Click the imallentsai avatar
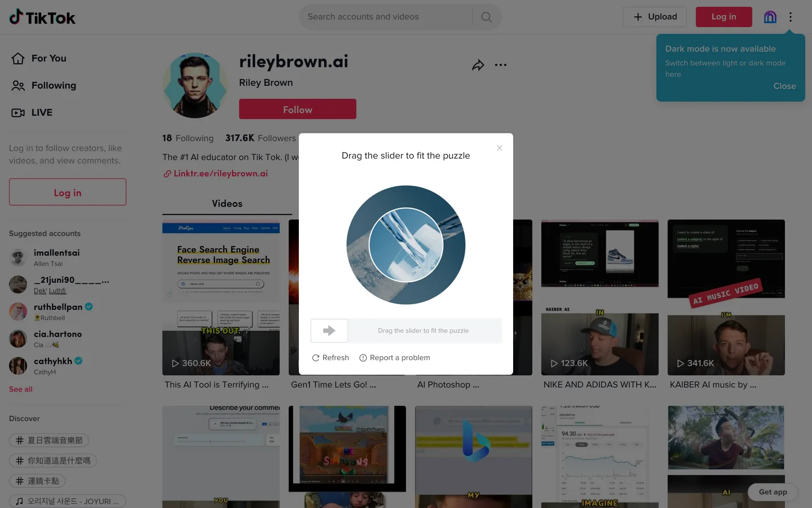The image size is (812, 508). (x=18, y=257)
